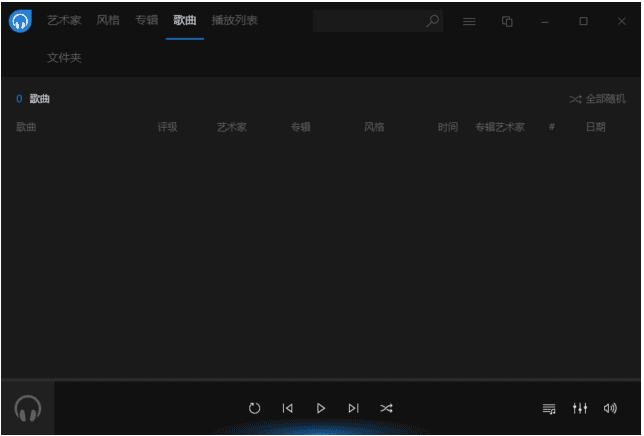Select the 歌曲 (Songs) tab
The width and height of the screenshot is (644, 436).
[185, 21]
